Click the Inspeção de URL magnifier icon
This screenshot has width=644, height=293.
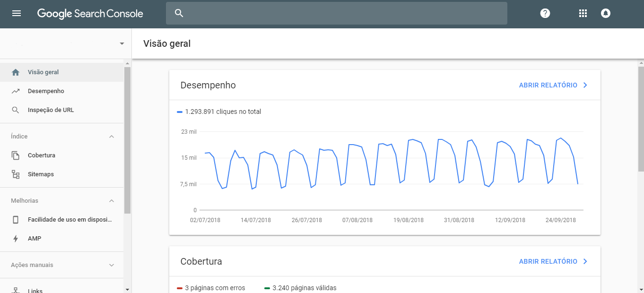point(16,109)
